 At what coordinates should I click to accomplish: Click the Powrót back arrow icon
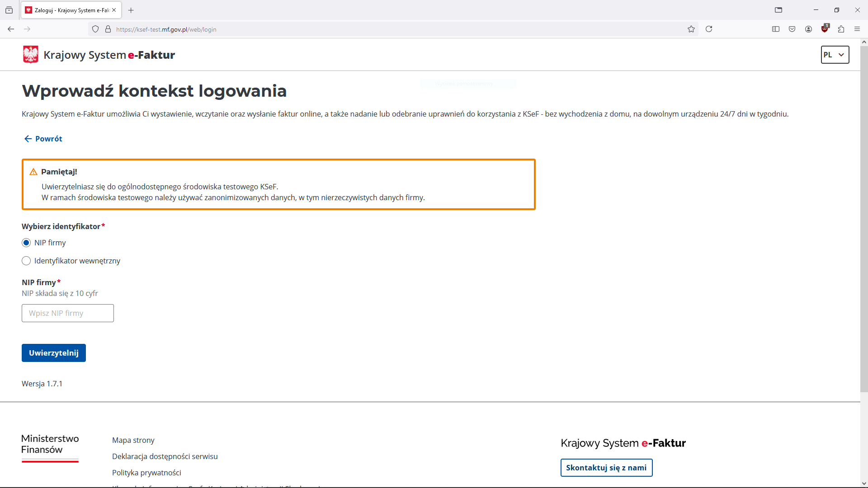coord(28,139)
